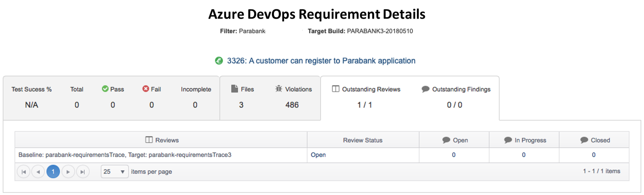The height and width of the screenshot is (195, 644).
Task: Click the Outstanding Findings speech bubble icon
Action: [425, 89]
